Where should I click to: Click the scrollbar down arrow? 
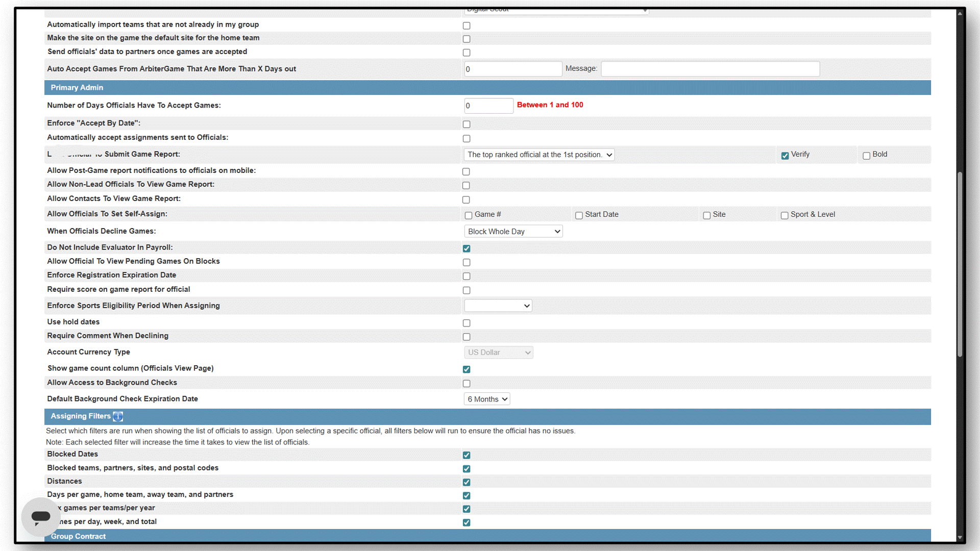[x=960, y=537]
